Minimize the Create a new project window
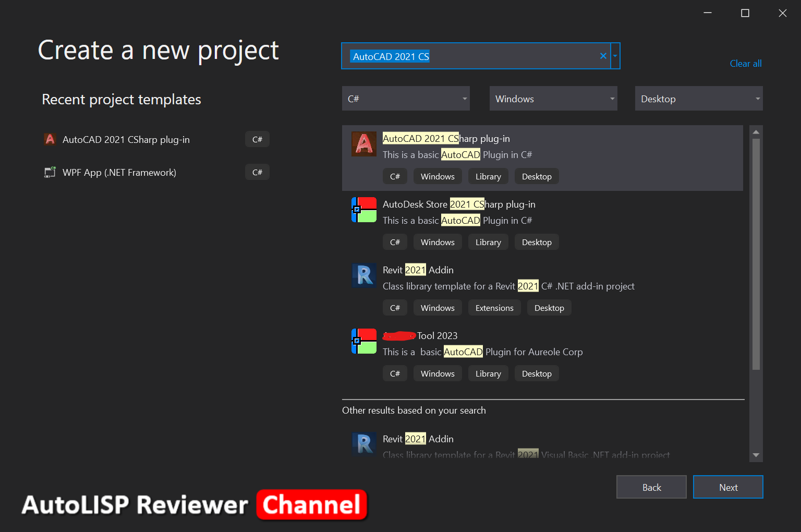Image resolution: width=801 pixels, height=532 pixels. (x=708, y=13)
